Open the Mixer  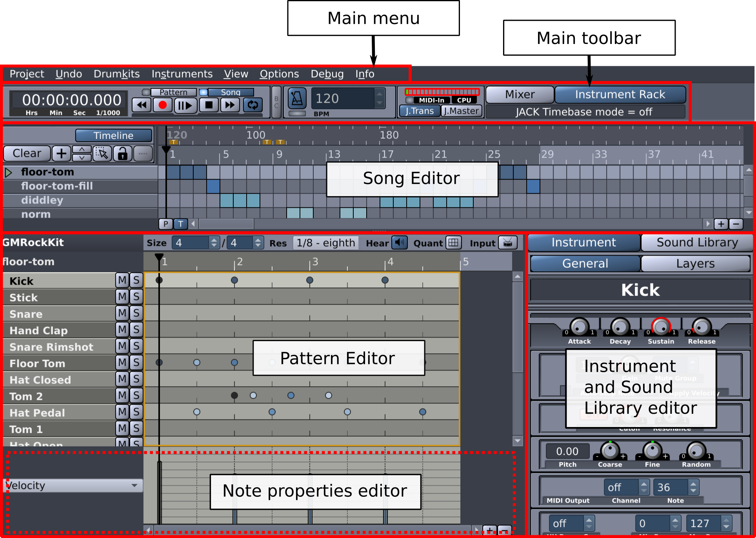coord(519,94)
